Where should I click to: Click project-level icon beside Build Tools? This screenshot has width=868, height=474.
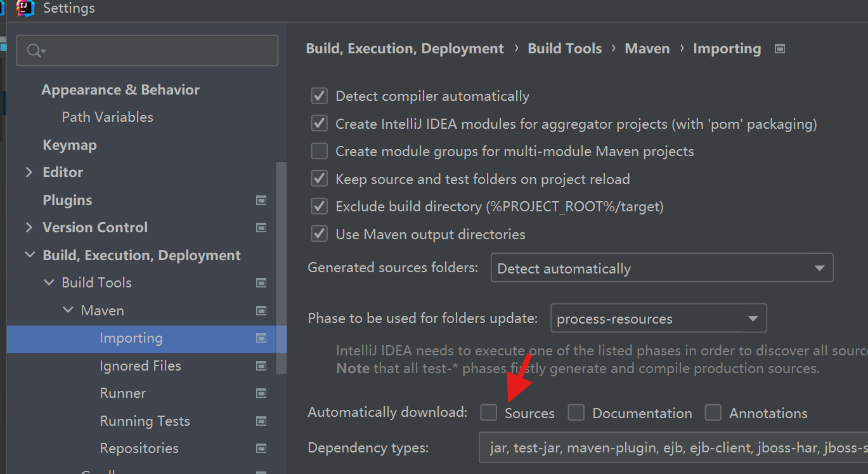pyautogui.click(x=261, y=282)
